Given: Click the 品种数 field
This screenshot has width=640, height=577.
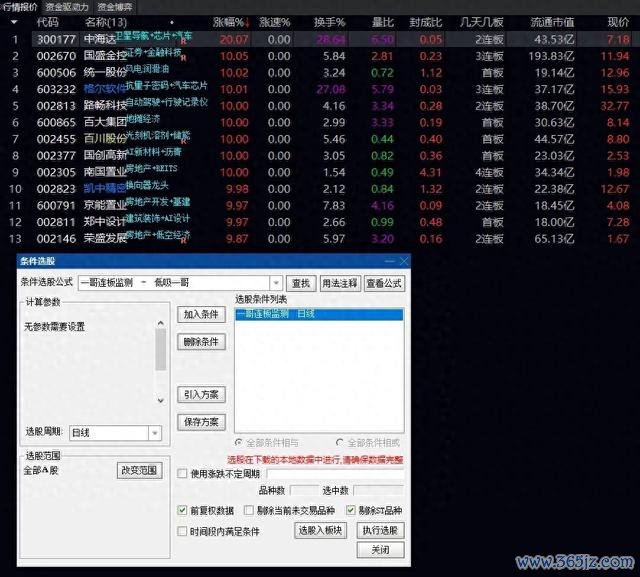Looking at the screenshot, I should coord(304,490).
